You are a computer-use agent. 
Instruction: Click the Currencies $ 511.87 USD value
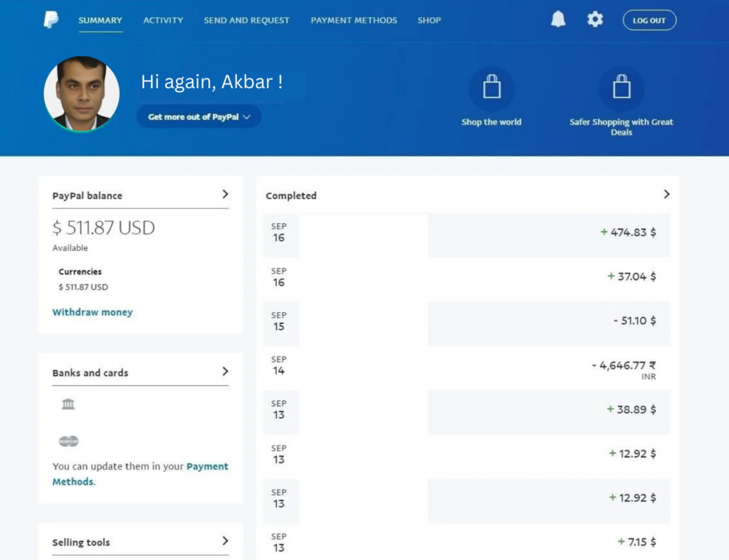click(x=83, y=287)
